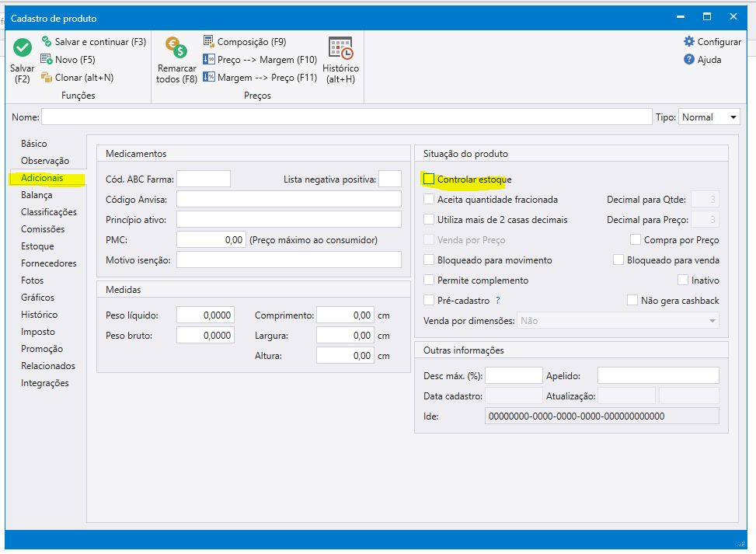Open Composição (F9) tool
756x554 pixels.
coord(209,42)
